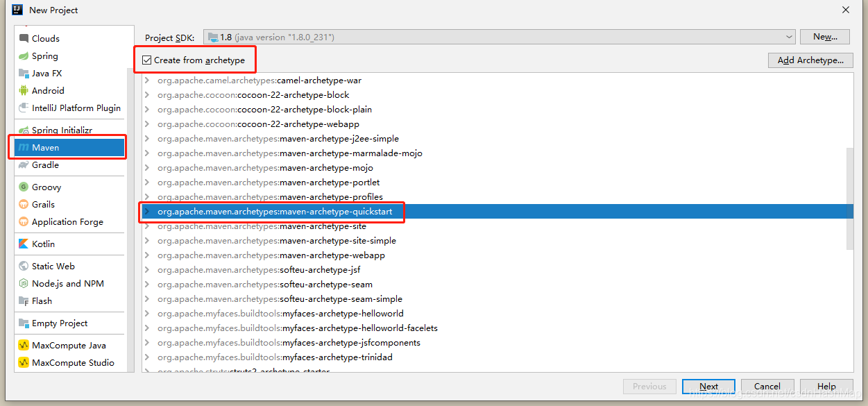Select myfaces-archetype-jsfcomponents row
Image resolution: width=868 pixels, height=406 pixels.
[x=494, y=343]
